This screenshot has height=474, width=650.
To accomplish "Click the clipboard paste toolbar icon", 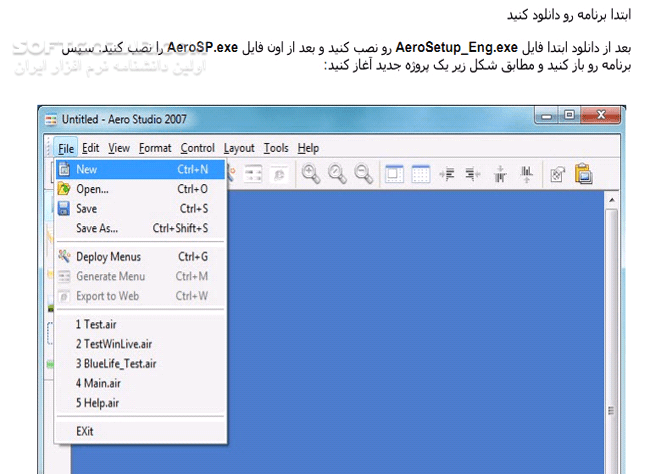I will [584, 174].
